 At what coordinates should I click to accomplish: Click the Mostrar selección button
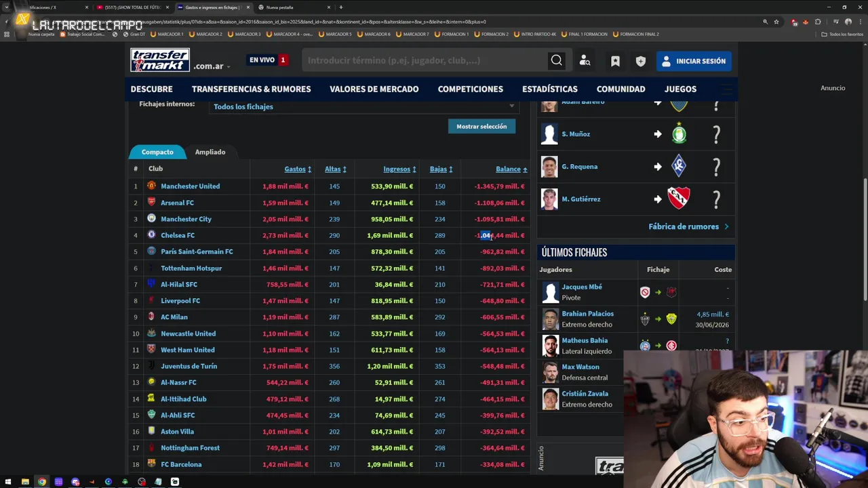click(481, 126)
